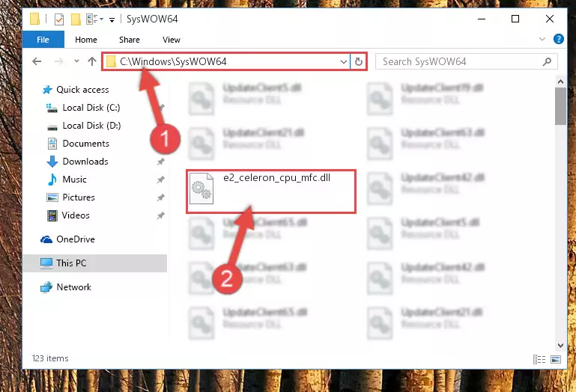Switch to large icons view layout

[x=556, y=359]
